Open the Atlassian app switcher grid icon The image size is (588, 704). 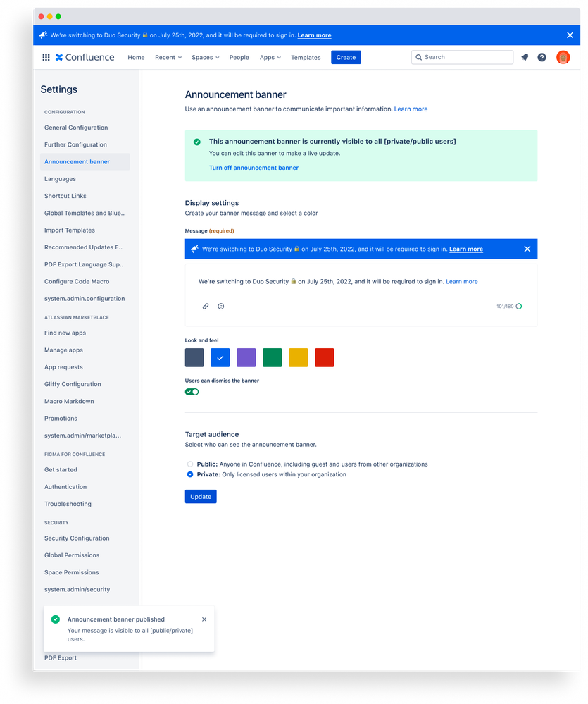click(46, 57)
